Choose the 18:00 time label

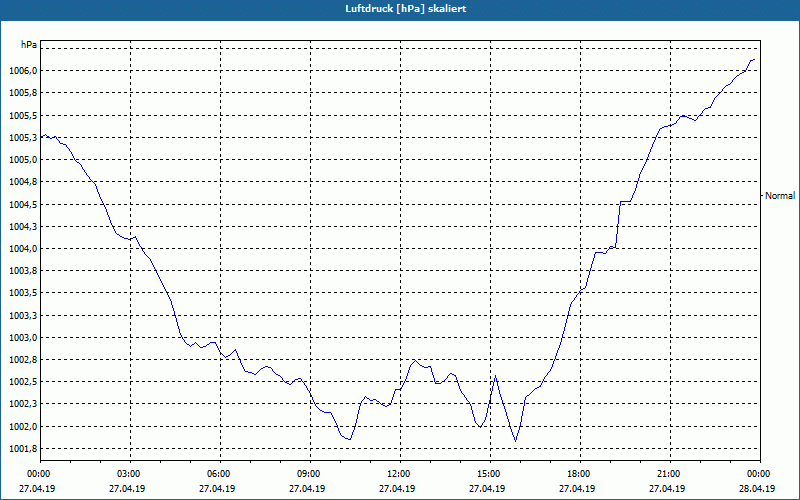tap(580, 474)
